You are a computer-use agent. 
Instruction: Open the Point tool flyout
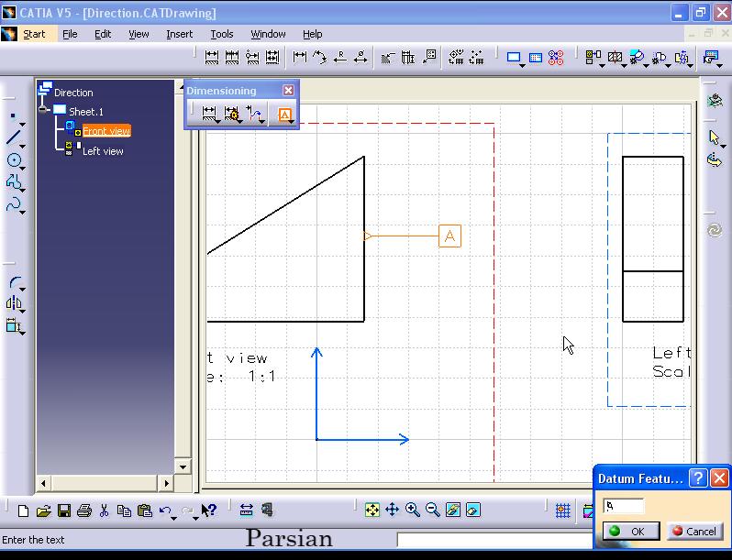point(22,124)
